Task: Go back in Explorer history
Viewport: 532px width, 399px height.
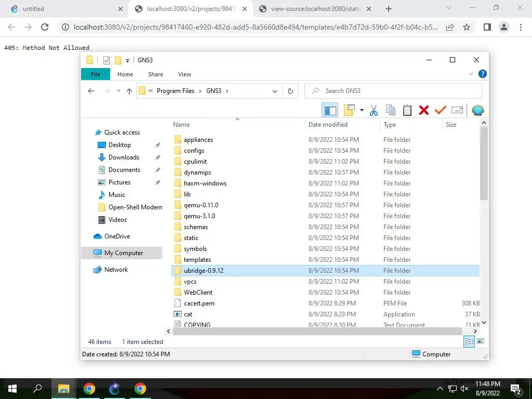Action: pyautogui.click(x=91, y=91)
